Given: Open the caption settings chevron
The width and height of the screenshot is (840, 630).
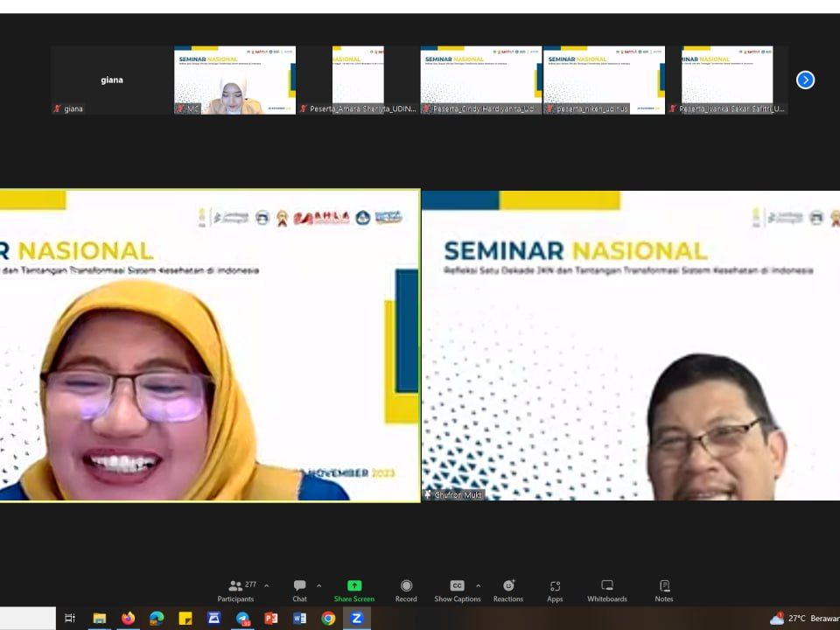Looking at the screenshot, I should [x=478, y=584].
